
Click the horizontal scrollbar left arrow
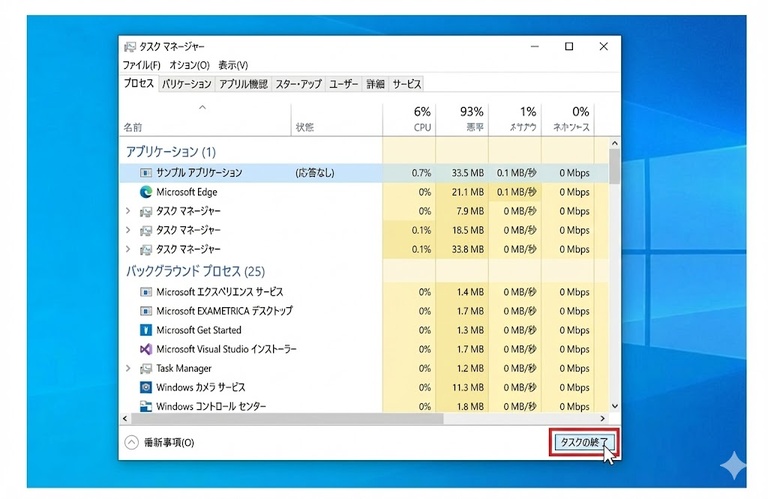[x=125, y=419]
